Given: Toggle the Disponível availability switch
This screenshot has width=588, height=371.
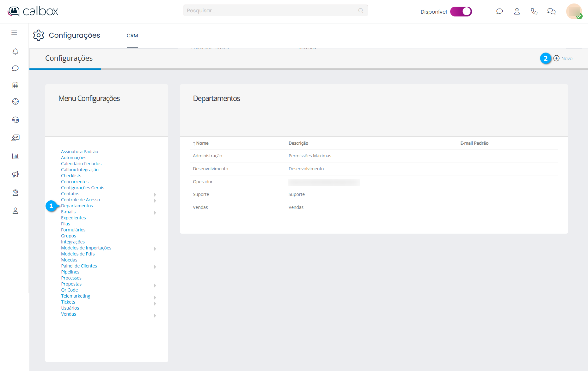Looking at the screenshot, I should click(x=461, y=11).
